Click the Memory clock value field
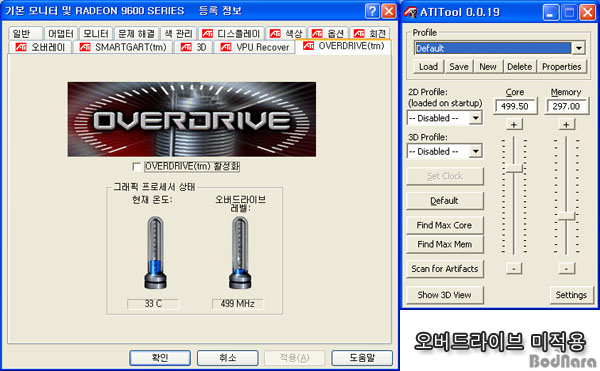The height and width of the screenshot is (371, 600). point(566,106)
